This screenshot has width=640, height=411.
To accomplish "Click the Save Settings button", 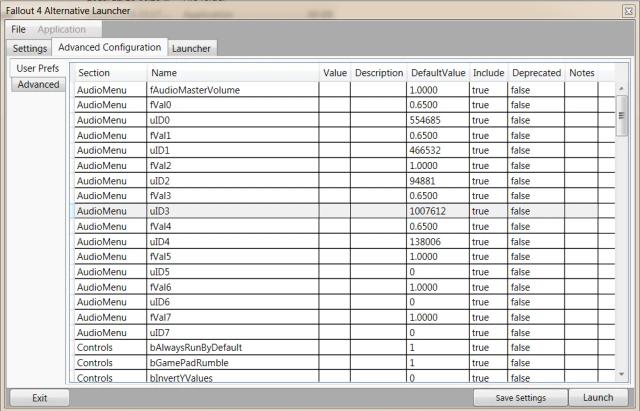I will point(520,398).
